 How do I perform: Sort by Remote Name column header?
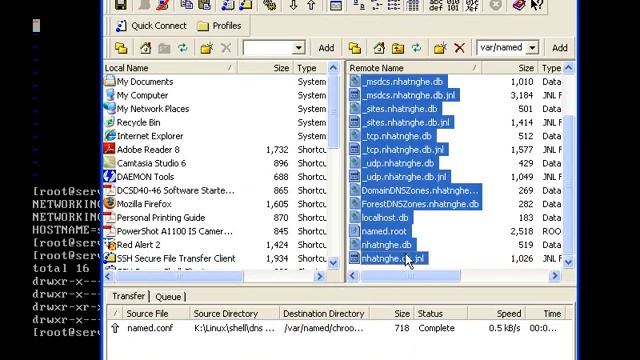tap(414, 68)
